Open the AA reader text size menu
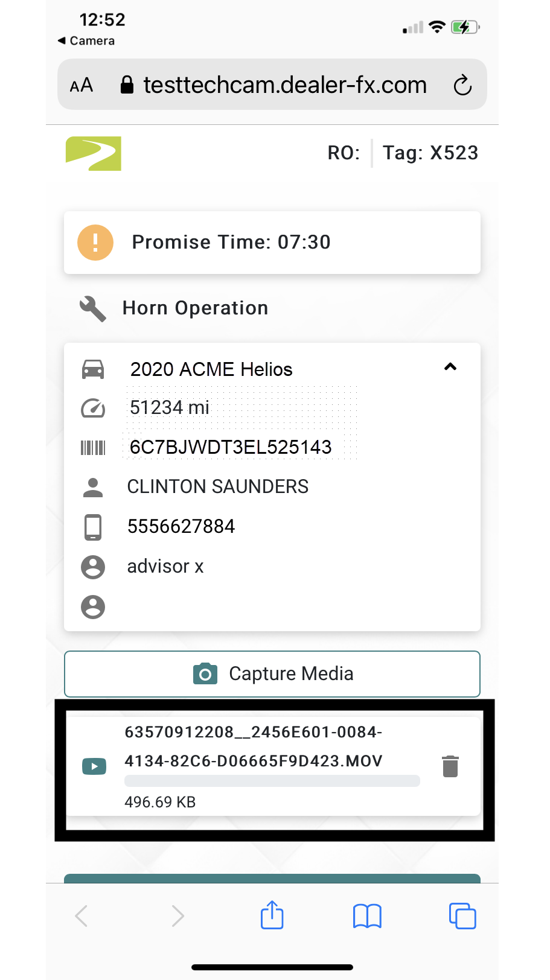This screenshot has height=980, width=550. (82, 85)
